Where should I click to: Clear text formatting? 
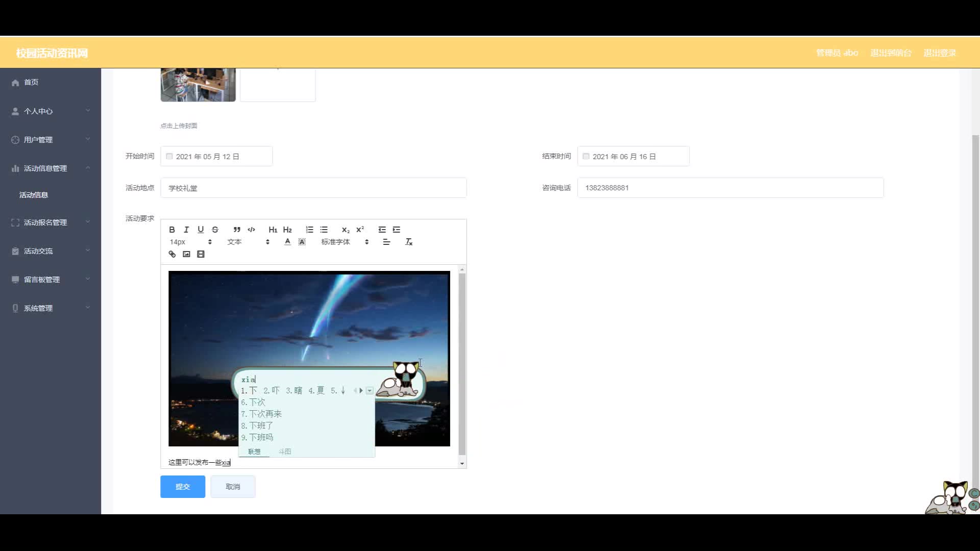409,242
